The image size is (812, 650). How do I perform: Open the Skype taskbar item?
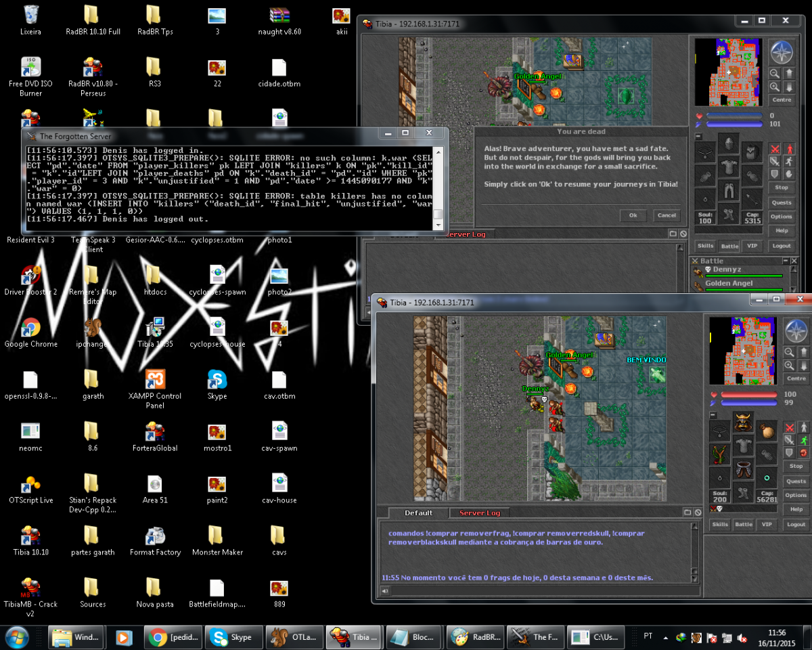234,637
